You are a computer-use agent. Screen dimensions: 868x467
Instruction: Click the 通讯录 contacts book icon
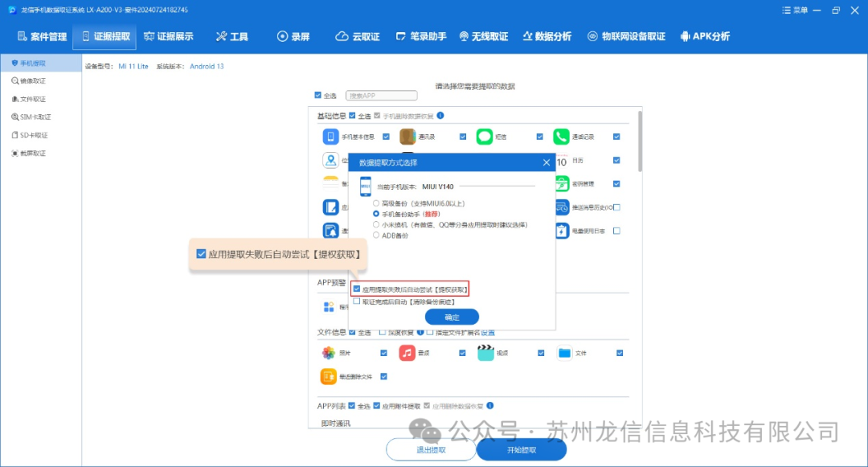pos(407,136)
